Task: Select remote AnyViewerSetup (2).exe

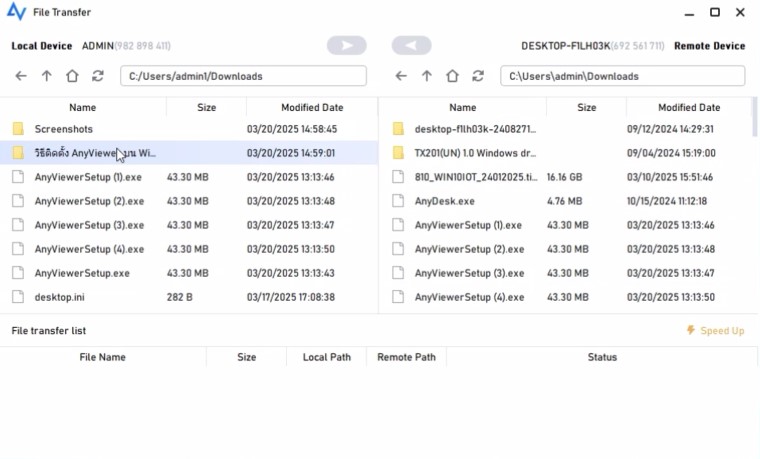Action: click(469, 249)
